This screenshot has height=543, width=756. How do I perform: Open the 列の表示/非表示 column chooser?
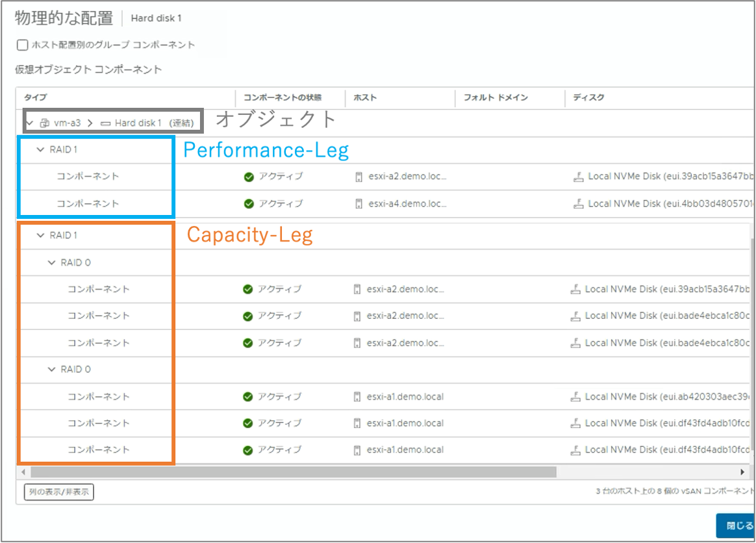click(x=59, y=492)
